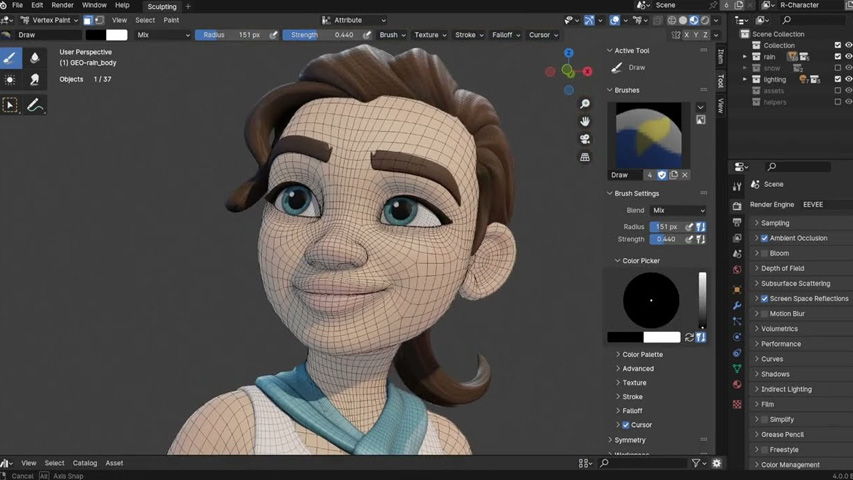Open asset browser settings gear icon

click(x=717, y=463)
